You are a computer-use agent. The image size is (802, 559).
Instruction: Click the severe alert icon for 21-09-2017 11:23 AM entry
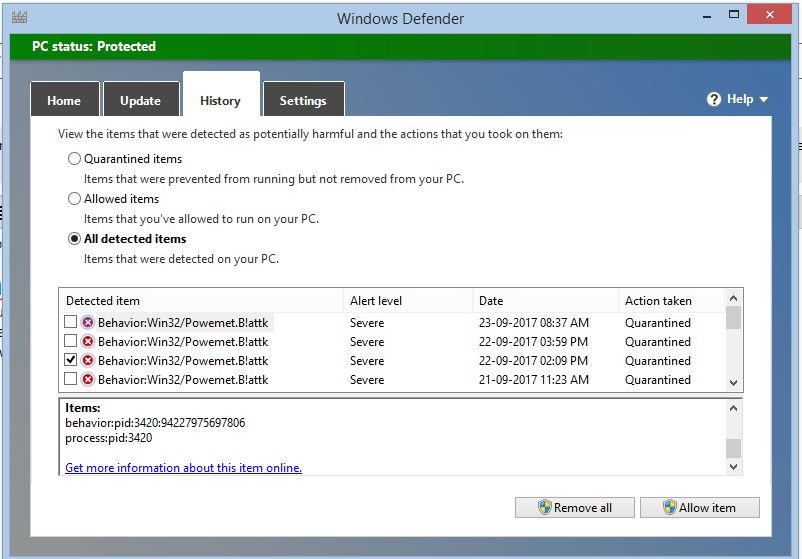88,379
